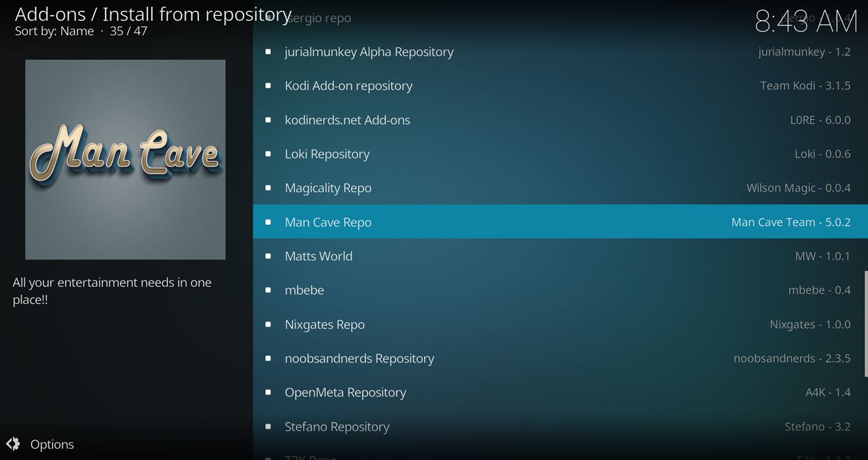868x460 pixels.
Task: Select OpenMeta Repository
Action: 345,393
